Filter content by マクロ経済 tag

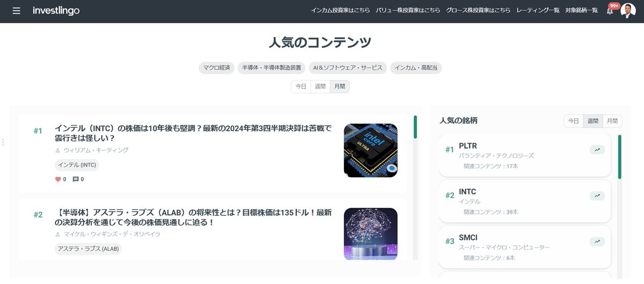pos(216,68)
